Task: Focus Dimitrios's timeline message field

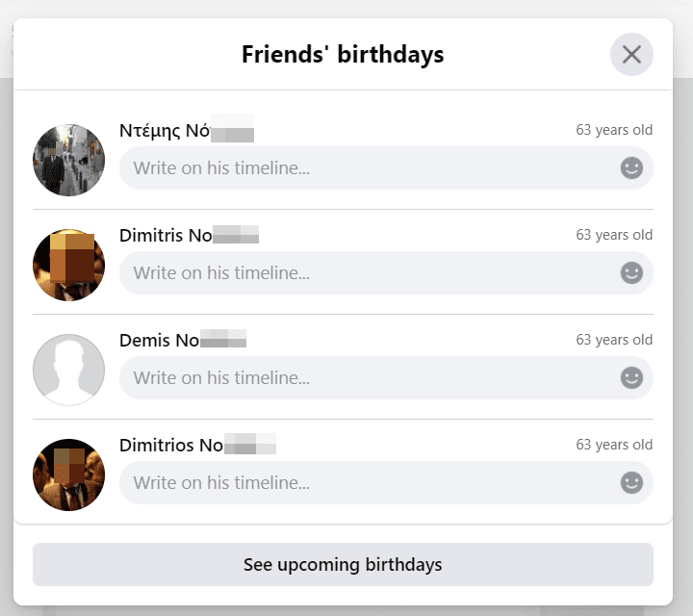Action: tap(386, 482)
